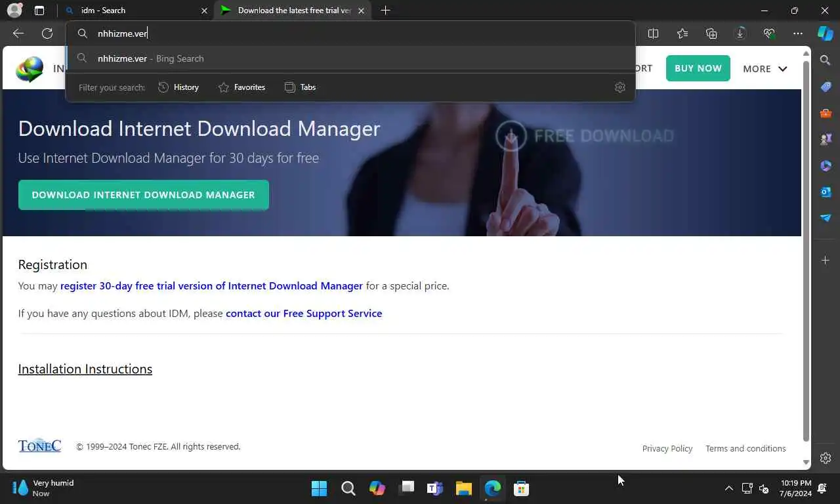The height and width of the screenshot is (504, 840).
Task: Open the tab actions menu icon
Action: coord(39,10)
